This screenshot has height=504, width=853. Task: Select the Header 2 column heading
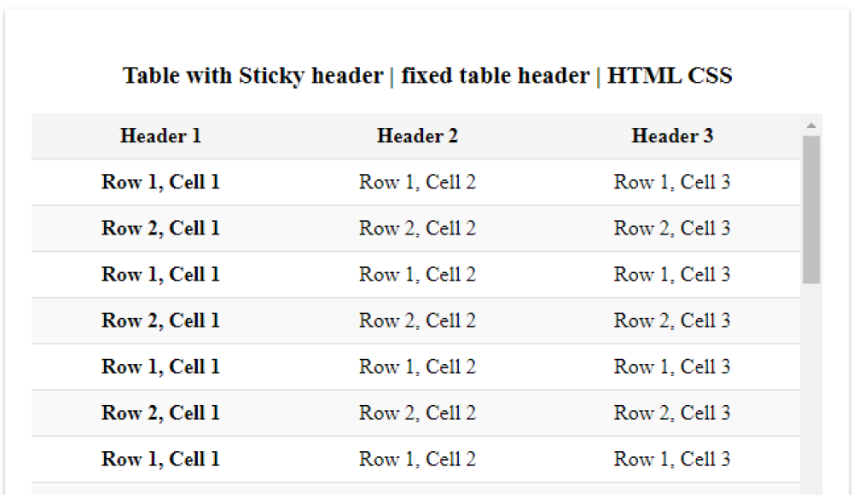click(x=417, y=136)
